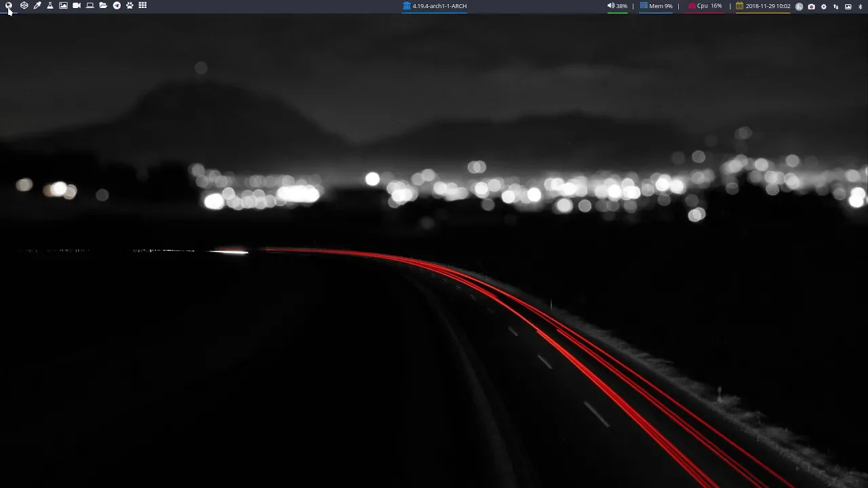Click the Mem 9% memory module

[656, 6]
